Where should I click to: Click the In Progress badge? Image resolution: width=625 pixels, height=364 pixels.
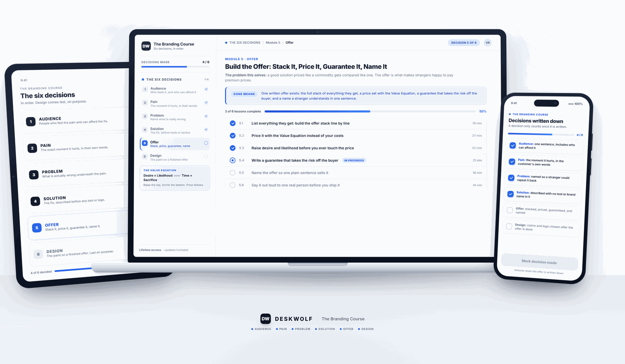354,160
